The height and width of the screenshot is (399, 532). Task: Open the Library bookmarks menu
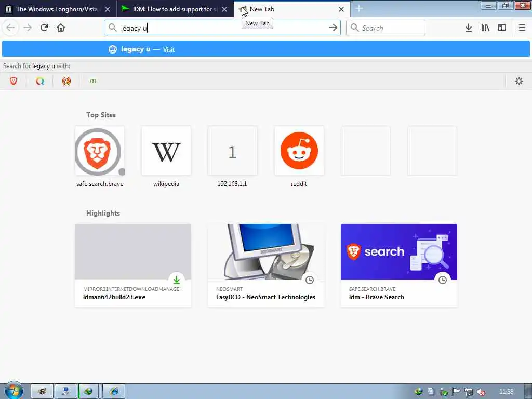pos(485,28)
